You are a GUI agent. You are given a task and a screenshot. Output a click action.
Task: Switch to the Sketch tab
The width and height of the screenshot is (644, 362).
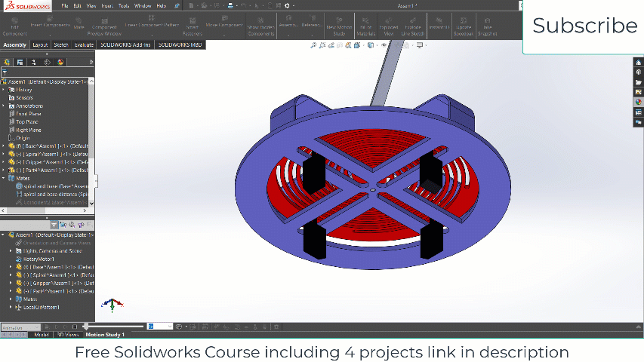click(61, 44)
